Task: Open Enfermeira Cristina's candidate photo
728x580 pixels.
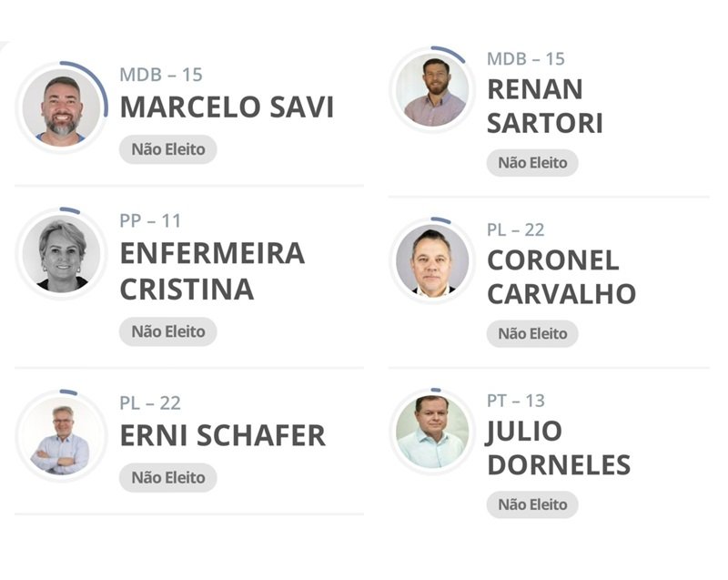Action: pos(62,254)
